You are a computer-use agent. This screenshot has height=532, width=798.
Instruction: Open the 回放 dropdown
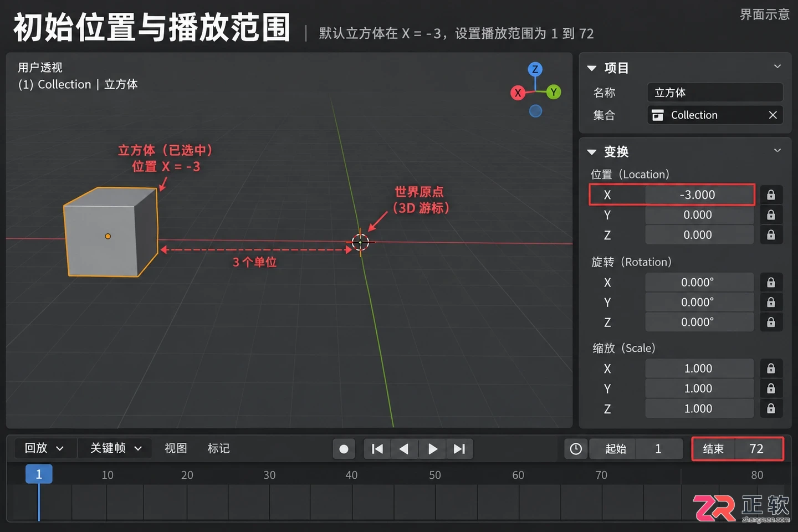click(44, 448)
